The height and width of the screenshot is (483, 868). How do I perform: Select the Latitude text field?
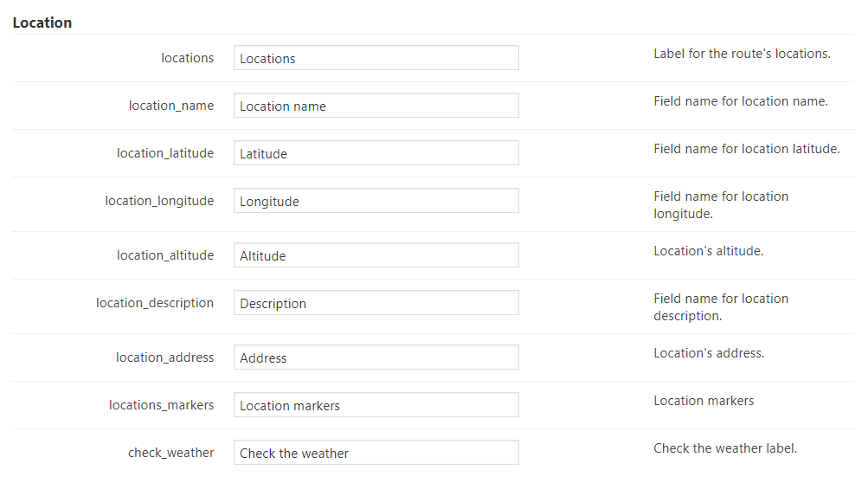coord(376,153)
